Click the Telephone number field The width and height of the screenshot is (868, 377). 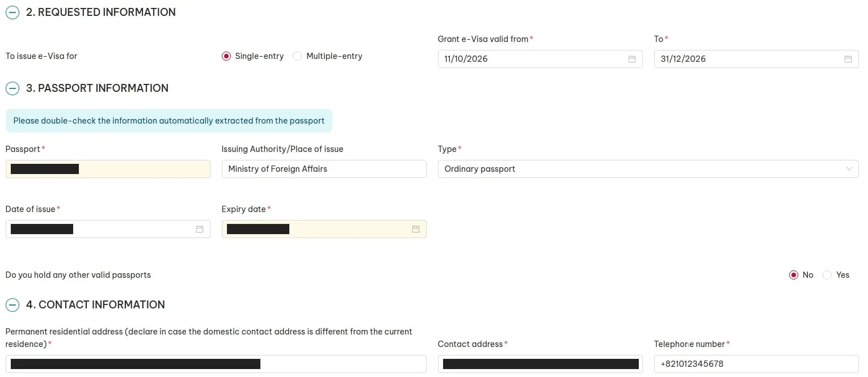756,364
